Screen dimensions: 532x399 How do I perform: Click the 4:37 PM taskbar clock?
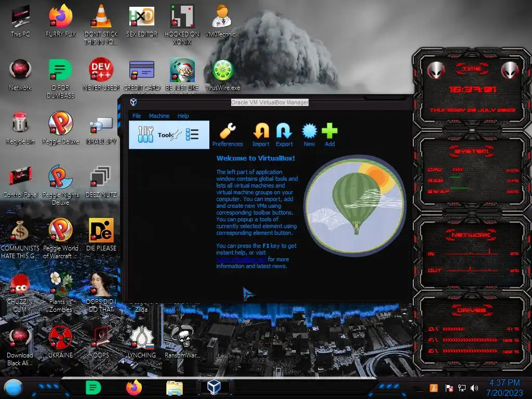(x=504, y=388)
